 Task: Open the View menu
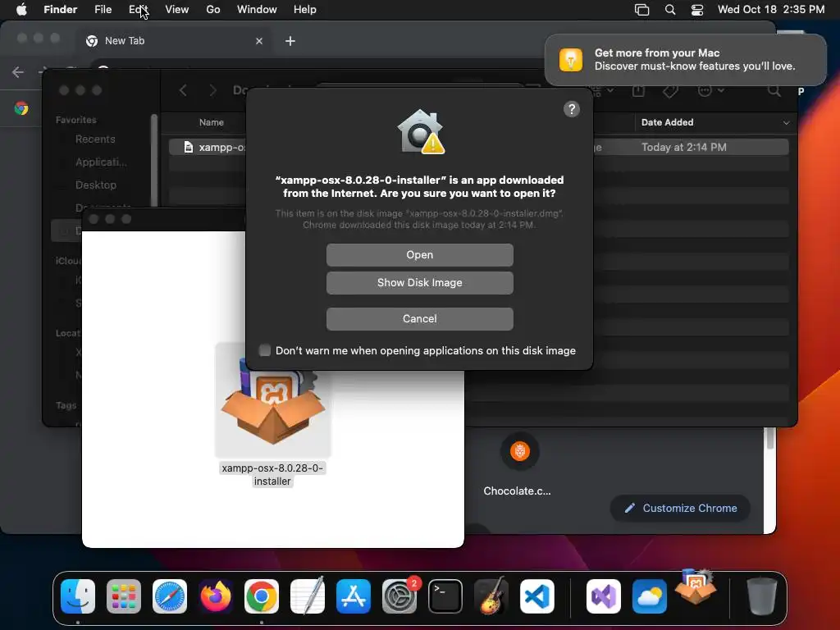click(x=177, y=10)
